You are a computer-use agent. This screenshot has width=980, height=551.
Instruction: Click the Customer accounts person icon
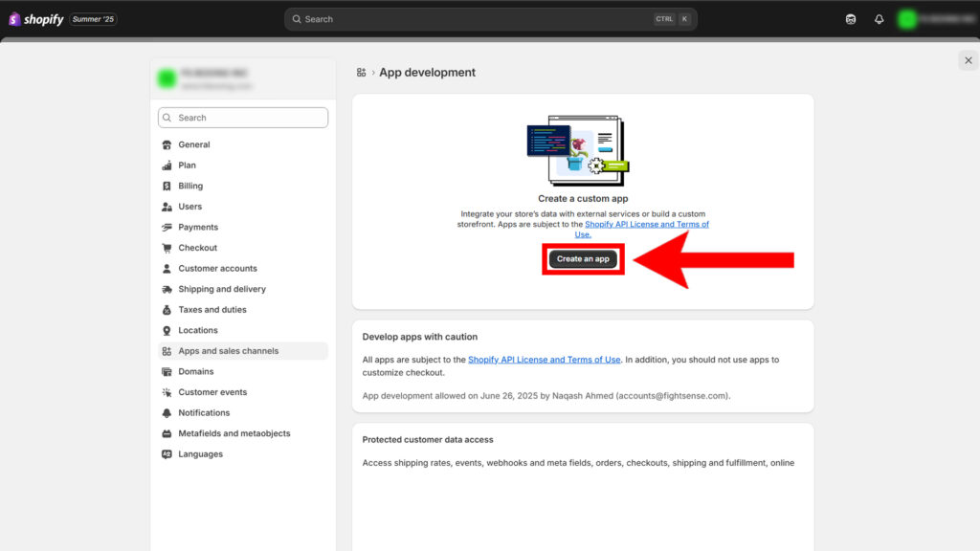[x=167, y=269]
